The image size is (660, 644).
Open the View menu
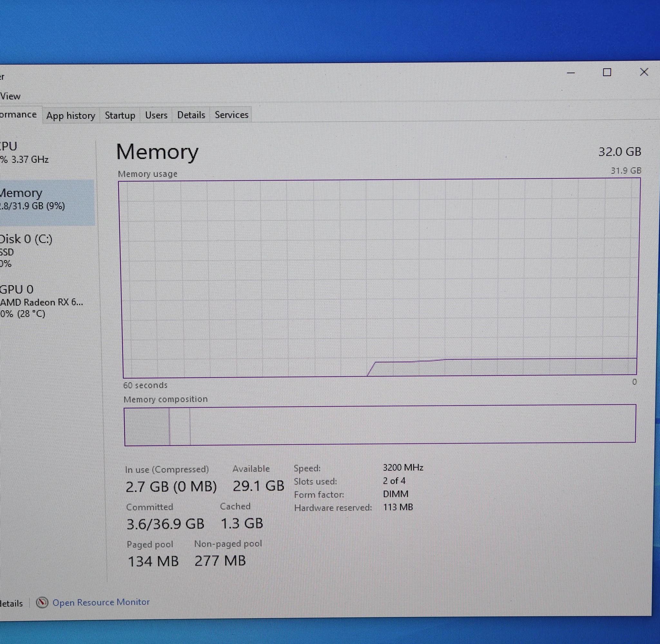click(10, 96)
